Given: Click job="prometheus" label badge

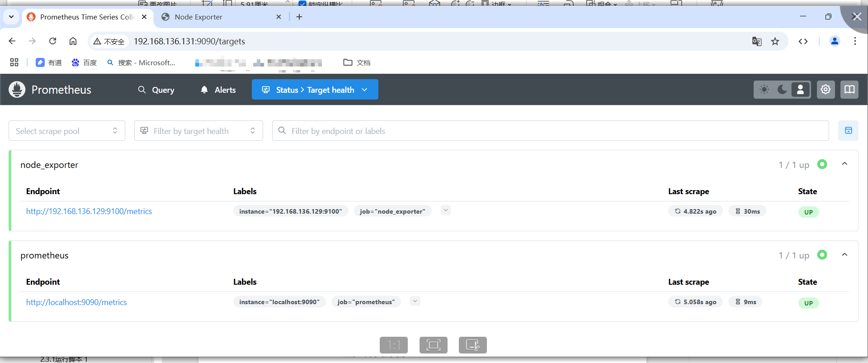Looking at the screenshot, I should (366, 302).
